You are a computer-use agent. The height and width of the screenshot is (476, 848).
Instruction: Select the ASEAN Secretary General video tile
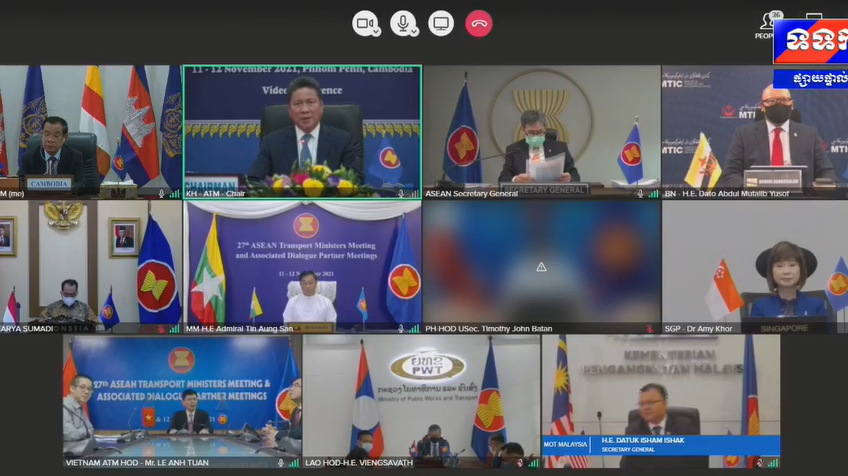(542, 132)
